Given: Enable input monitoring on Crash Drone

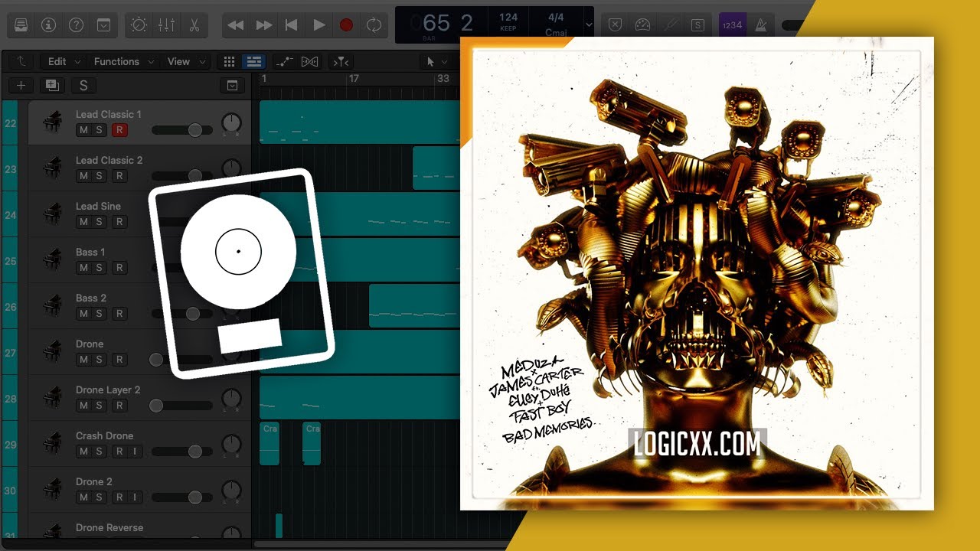Looking at the screenshot, I should tap(135, 452).
